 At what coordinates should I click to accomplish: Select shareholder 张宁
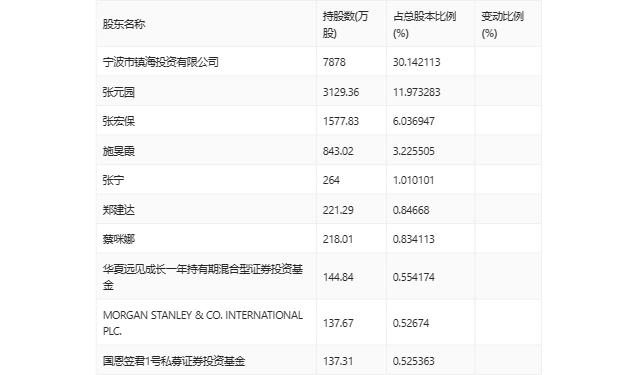point(113,180)
